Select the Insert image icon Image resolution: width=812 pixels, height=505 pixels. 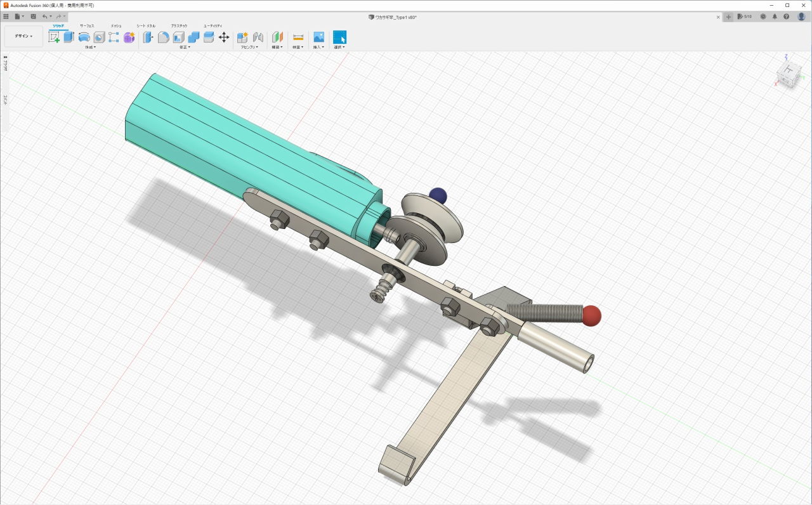(318, 37)
